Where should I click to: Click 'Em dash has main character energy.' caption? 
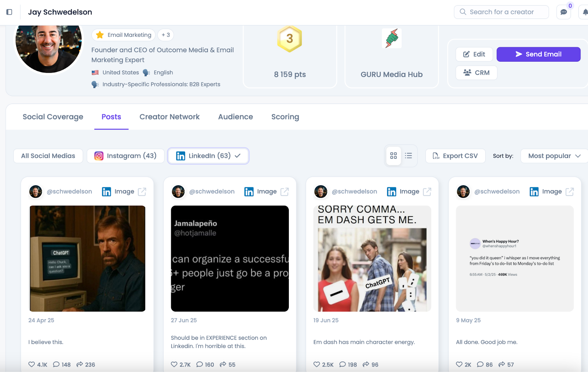(364, 342)
